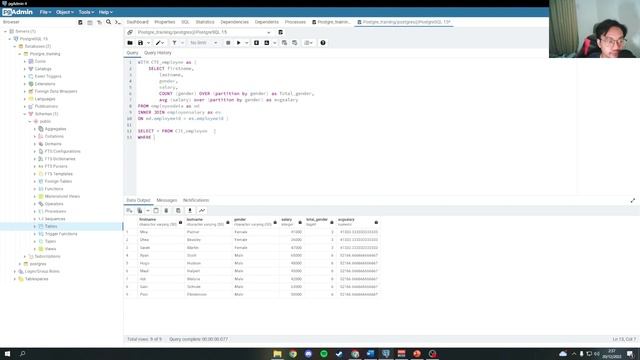Click the connection status icon
The height and width of the screenshot is (360, 640).
click(x=130, y=32)
